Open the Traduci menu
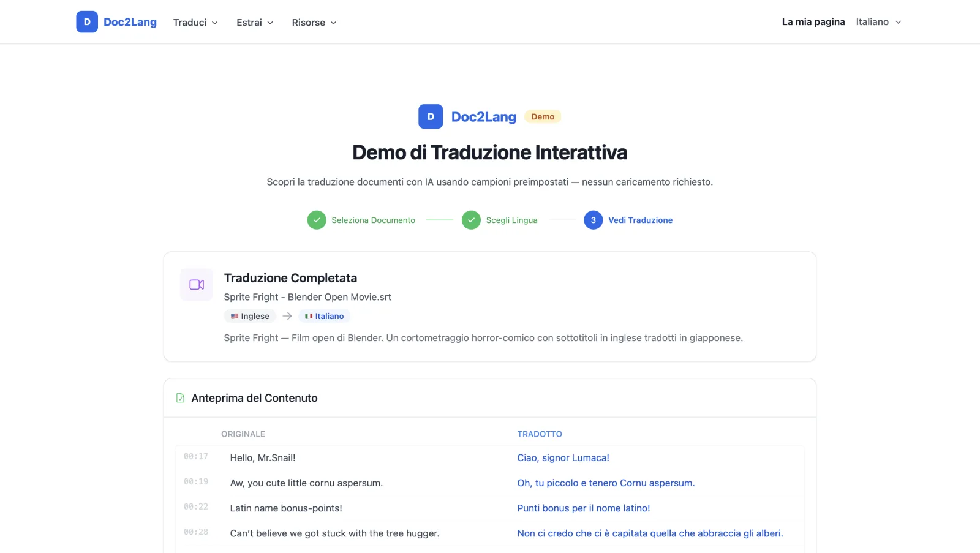This screenshot has width=980, height=553. [x=195, y=23]
